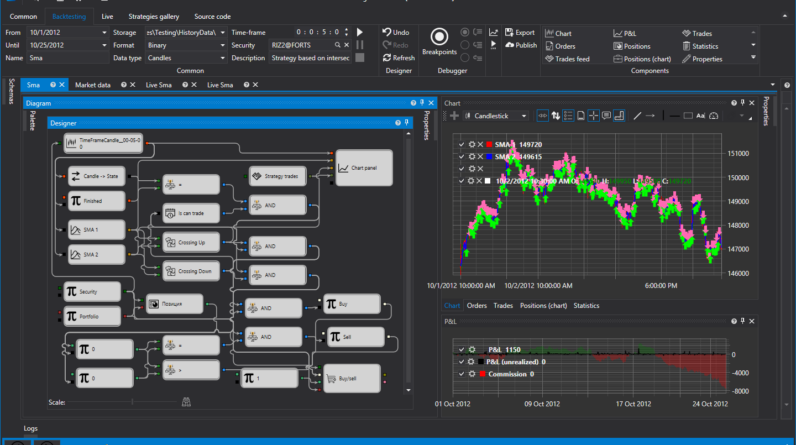Click the Undo button in Designer
This screenshot has height=445, width=796.
[x=395, y=32]
